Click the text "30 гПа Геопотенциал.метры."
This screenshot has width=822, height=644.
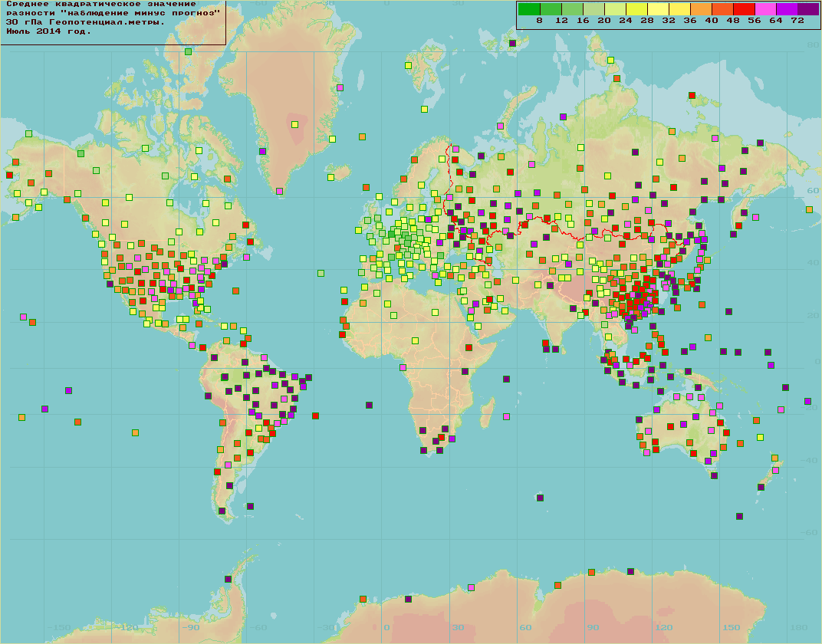tap(85, 22)
